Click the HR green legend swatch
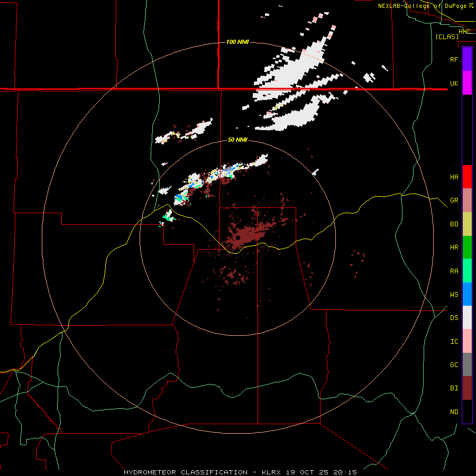476x476 pixels. [467, 248]
